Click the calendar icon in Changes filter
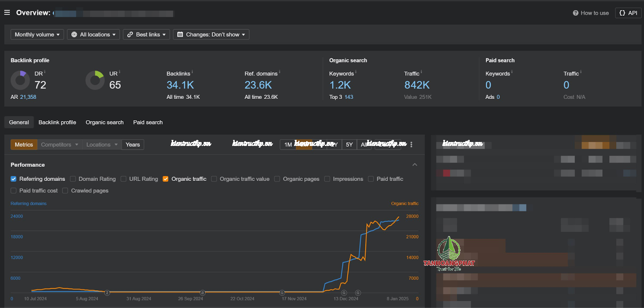 click(180, 35)
